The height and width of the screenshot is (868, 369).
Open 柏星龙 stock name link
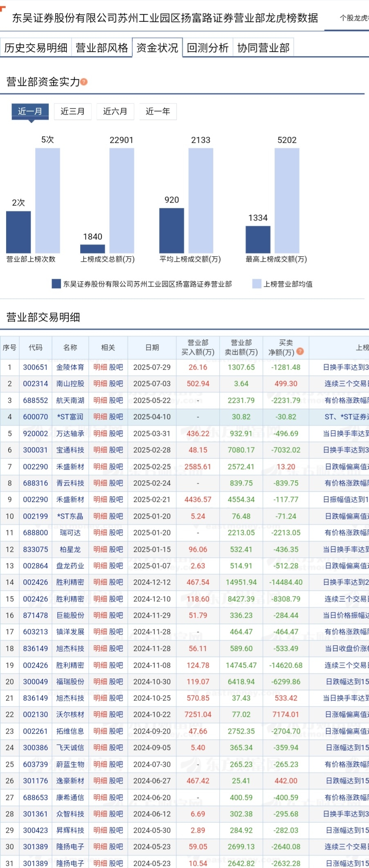point(70,549)
